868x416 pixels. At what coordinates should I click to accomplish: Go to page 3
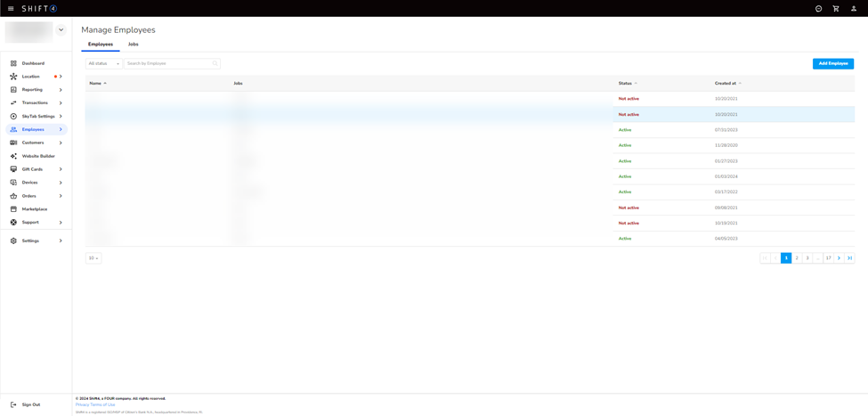[807, 258]
